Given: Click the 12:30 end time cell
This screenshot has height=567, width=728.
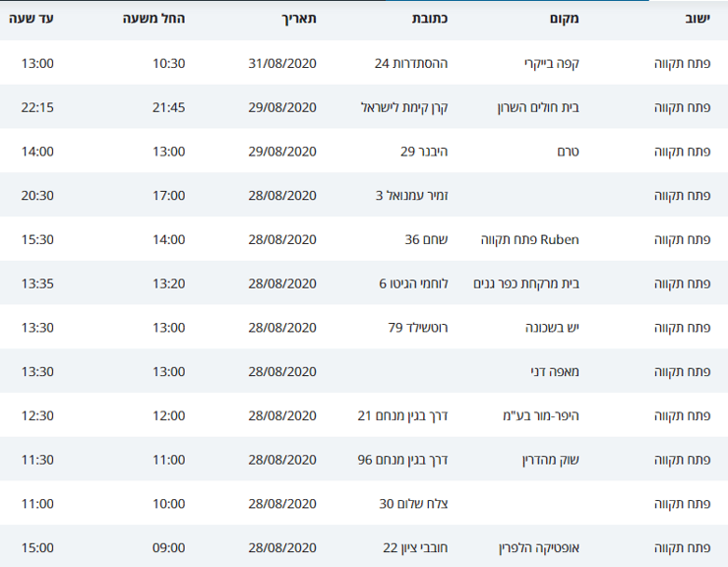Looking at the screenshot, I should (x=37, y=416).
